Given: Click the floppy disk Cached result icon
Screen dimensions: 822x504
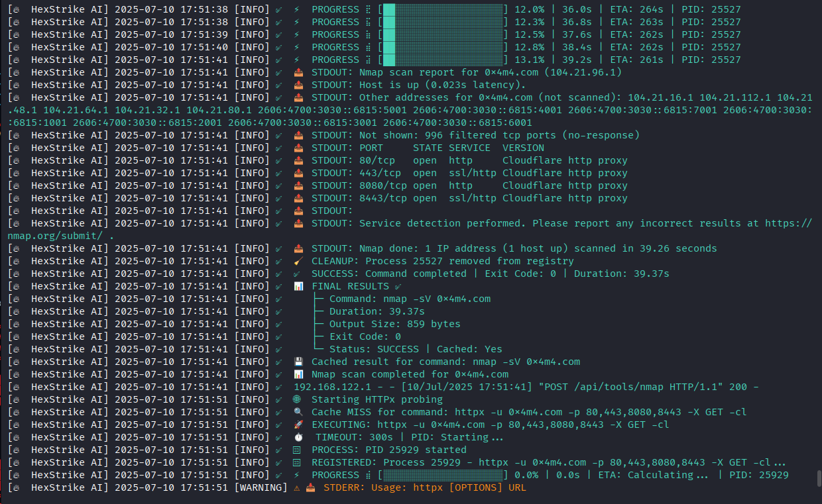Looking at the screenshot, I should [298, 361].
